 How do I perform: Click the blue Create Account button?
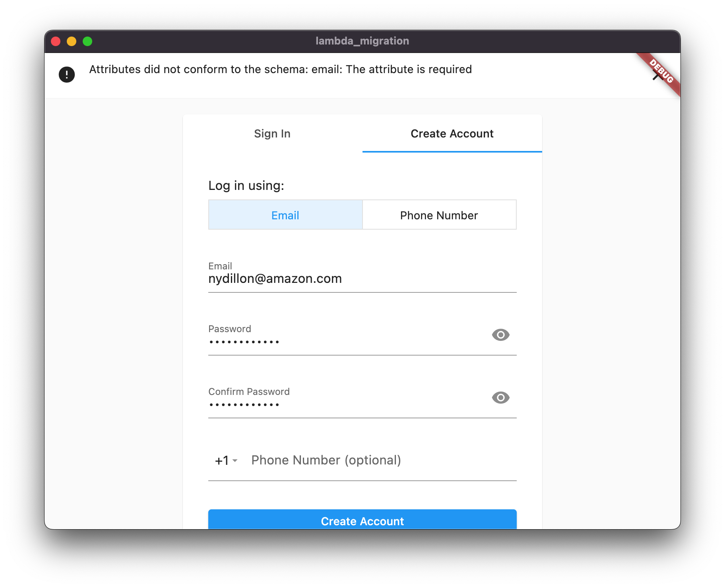pyautogui.click(x=362, y=520)
